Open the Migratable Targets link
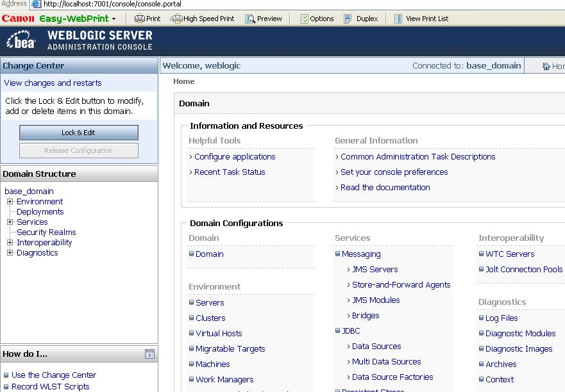 pos(230,349)
